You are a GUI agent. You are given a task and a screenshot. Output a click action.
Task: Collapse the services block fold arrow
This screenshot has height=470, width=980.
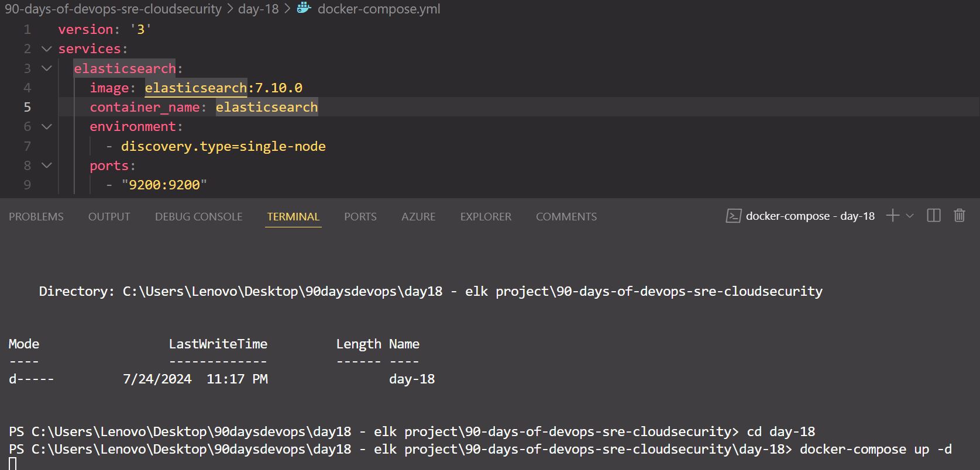(x=47, y=49)
